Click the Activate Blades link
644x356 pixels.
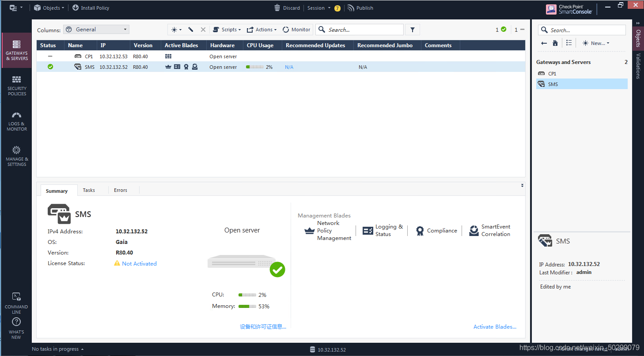tap(495, 327)
